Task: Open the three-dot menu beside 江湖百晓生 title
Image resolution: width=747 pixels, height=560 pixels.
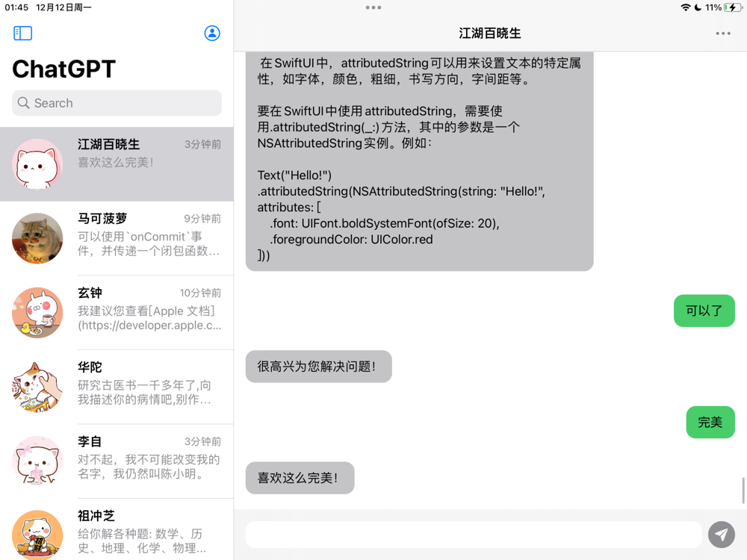Action: pyautogui.click(x=722, y=34)
